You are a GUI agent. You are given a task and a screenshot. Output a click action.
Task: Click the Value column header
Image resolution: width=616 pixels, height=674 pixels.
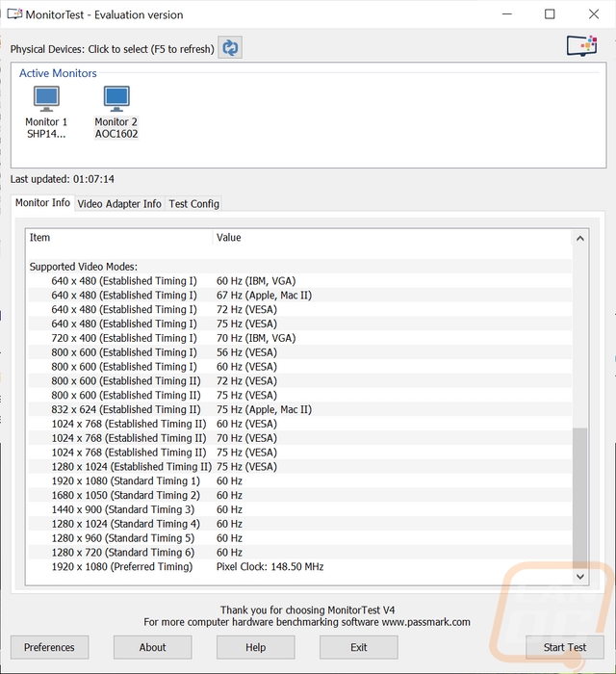tap(392, 238)
